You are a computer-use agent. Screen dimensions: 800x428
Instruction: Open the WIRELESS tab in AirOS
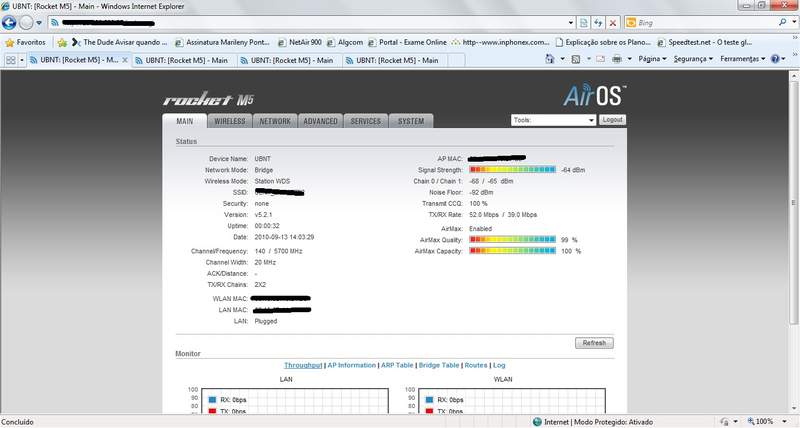coord(230,121)
